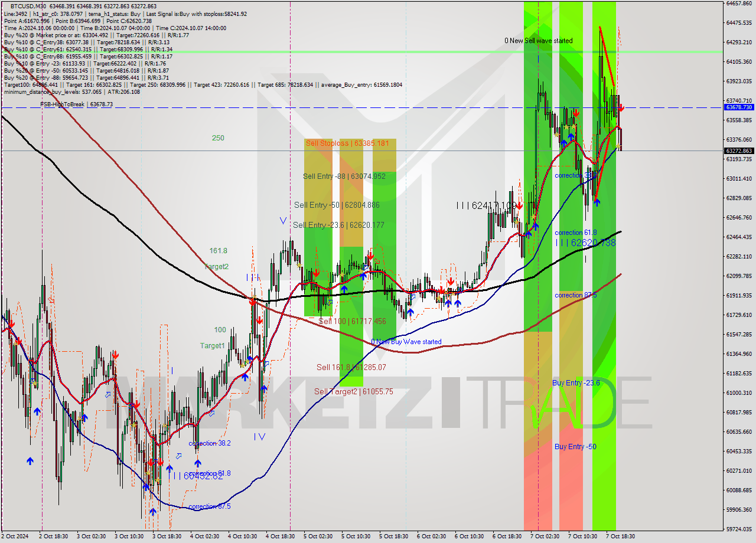Click the blue wave label 62620.738
Screen dimensions: 756x543
585,243
